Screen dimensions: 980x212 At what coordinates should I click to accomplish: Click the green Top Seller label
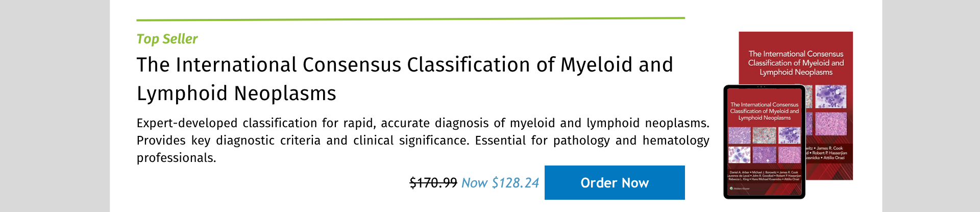pyautogui.click(x=167, y=39)
